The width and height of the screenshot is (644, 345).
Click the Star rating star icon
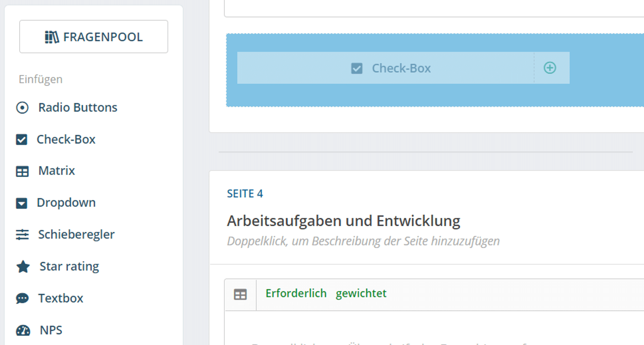pos(23,267)
